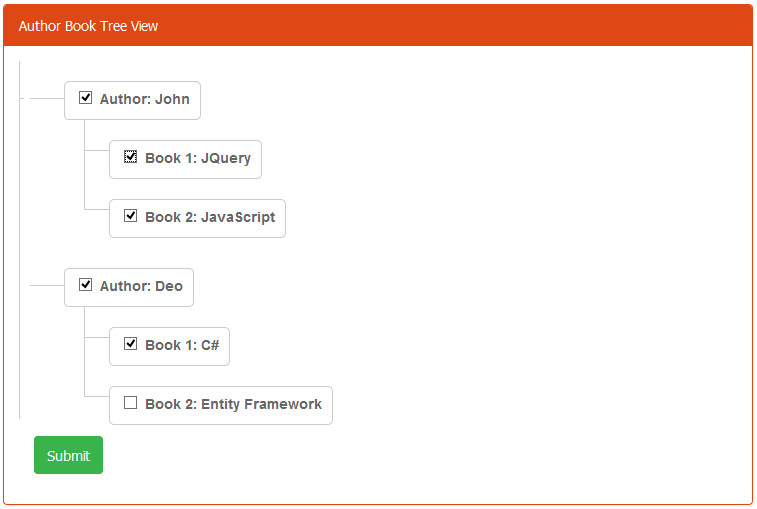Uncheck the Book 2: JavaScript checkbox
The height and width of the screenshot is (509, 757).
pos(130,216)
